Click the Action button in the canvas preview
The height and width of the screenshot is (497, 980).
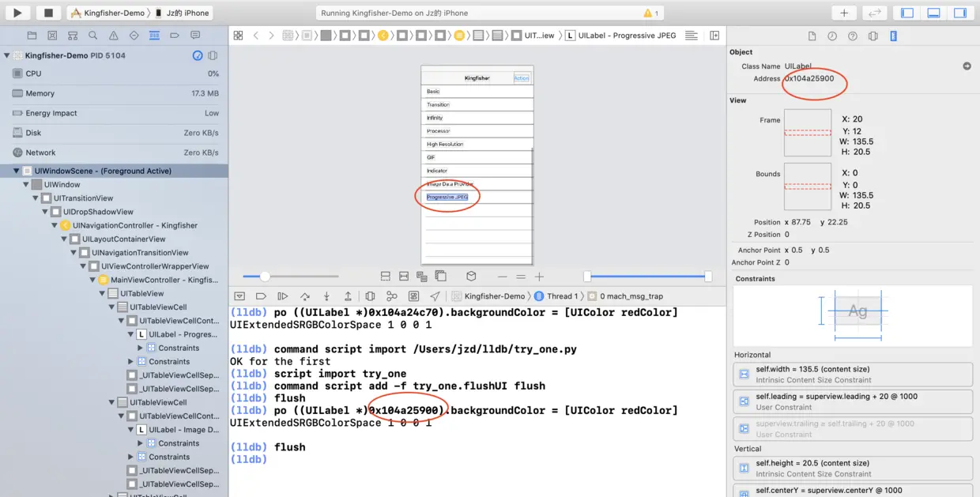pos(522,78)
